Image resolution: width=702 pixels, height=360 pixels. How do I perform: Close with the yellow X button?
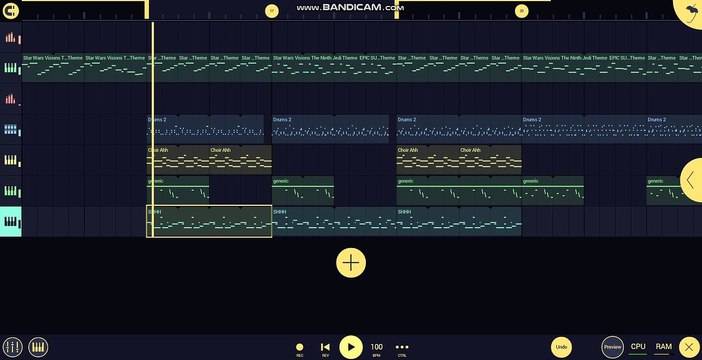point(689,347)
